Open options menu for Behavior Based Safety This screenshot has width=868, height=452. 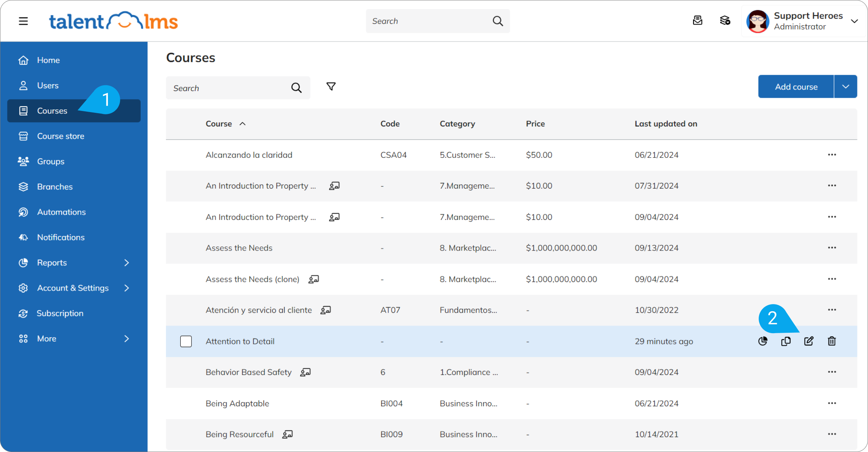tap(832, 372)
